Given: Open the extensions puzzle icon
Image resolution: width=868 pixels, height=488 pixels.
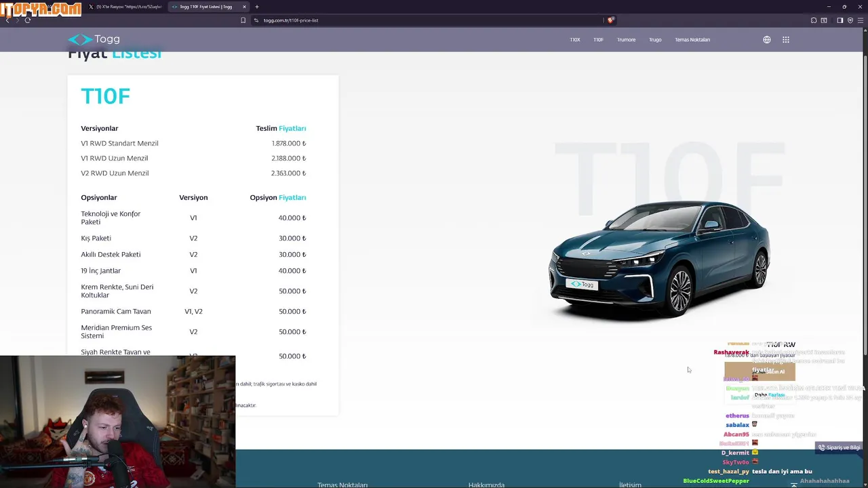Looking at the screenshot, I should coord(814,20).
